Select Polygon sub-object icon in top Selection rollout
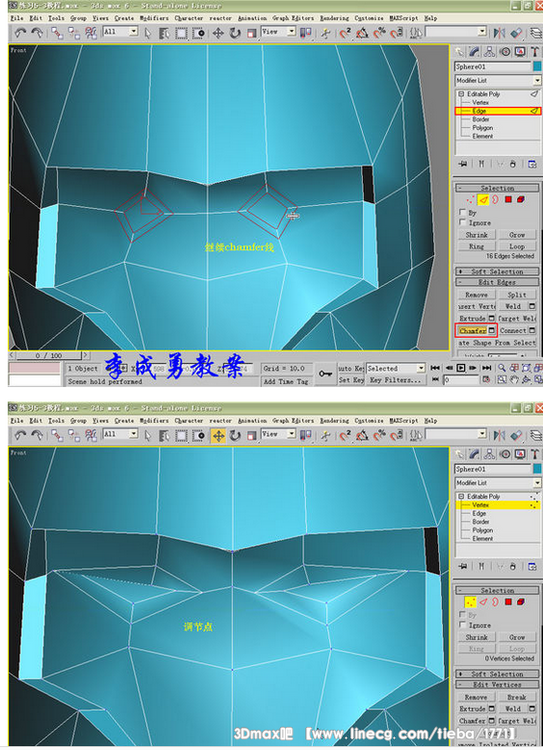The height and width of the screenshot is (750, 543). coord(508,199)
